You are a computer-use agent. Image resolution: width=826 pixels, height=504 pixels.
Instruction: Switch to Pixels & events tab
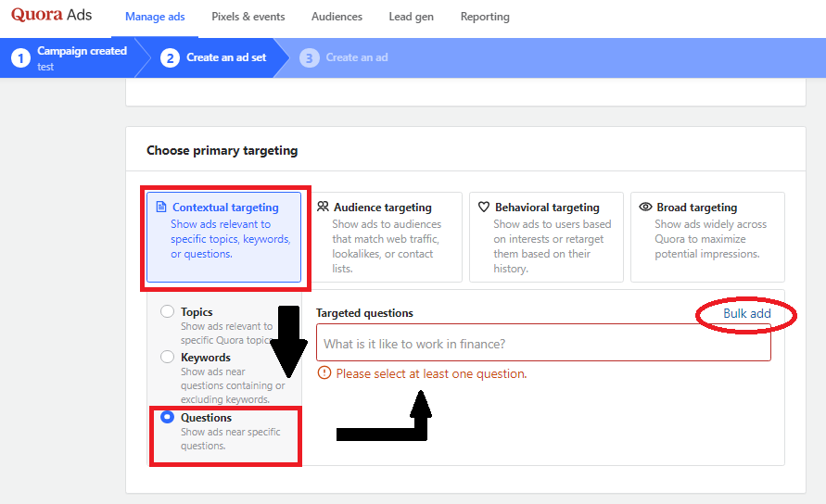(x=248, y=17)
